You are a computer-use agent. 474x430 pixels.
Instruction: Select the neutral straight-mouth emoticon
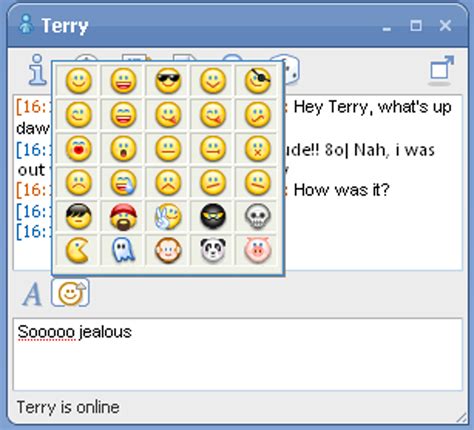pos(168,149)
